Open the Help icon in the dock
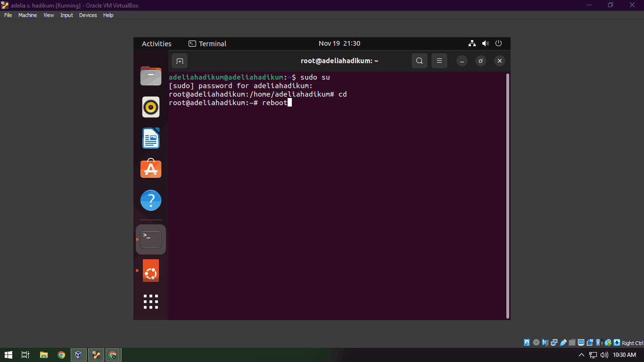The height and width of the screenshot is (362, 644). point(151,200)
